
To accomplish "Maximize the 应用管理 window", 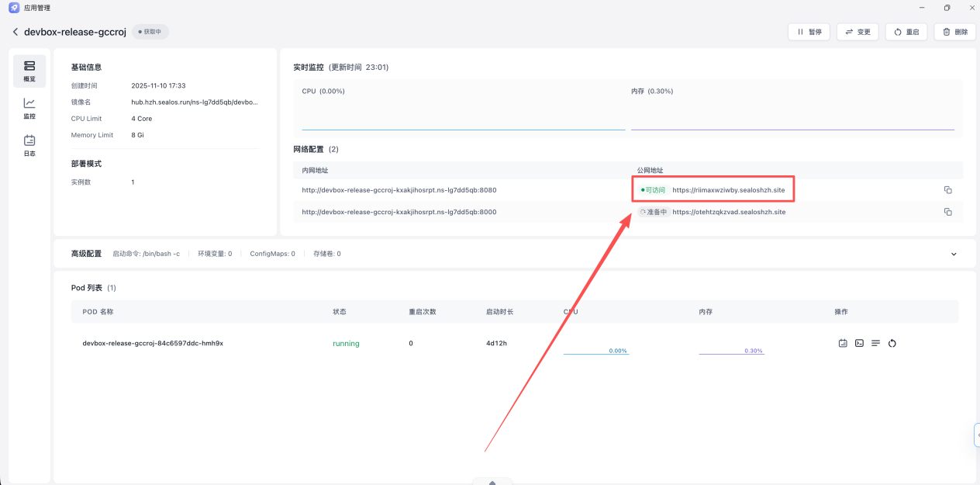I will 947,8.
